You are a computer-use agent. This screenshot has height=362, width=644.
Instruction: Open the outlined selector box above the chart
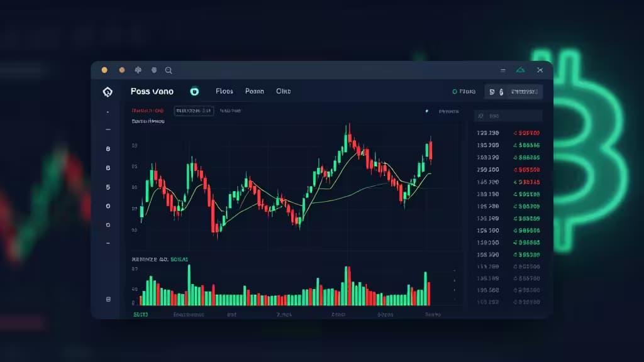click(194, 111)
